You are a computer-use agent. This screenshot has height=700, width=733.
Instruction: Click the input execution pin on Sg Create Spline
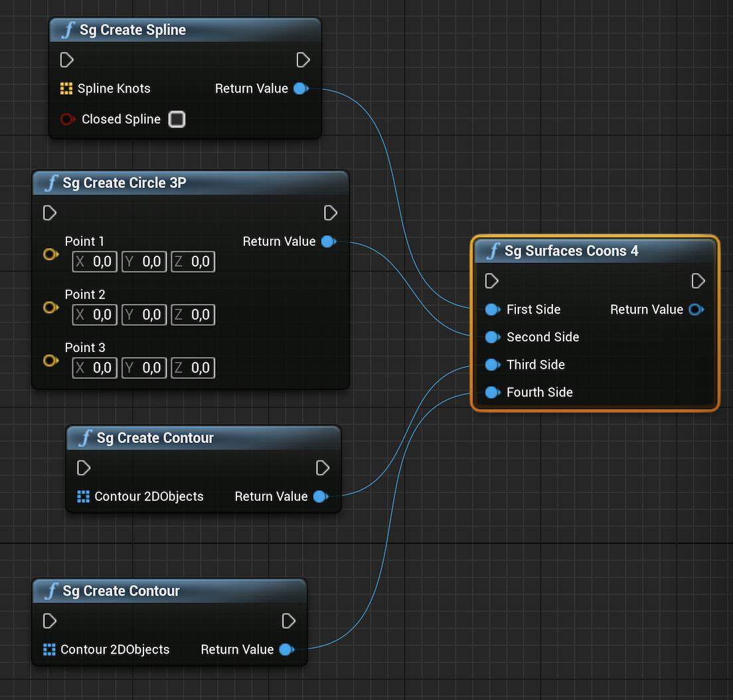pyautogui.click(x=67, y=60)
